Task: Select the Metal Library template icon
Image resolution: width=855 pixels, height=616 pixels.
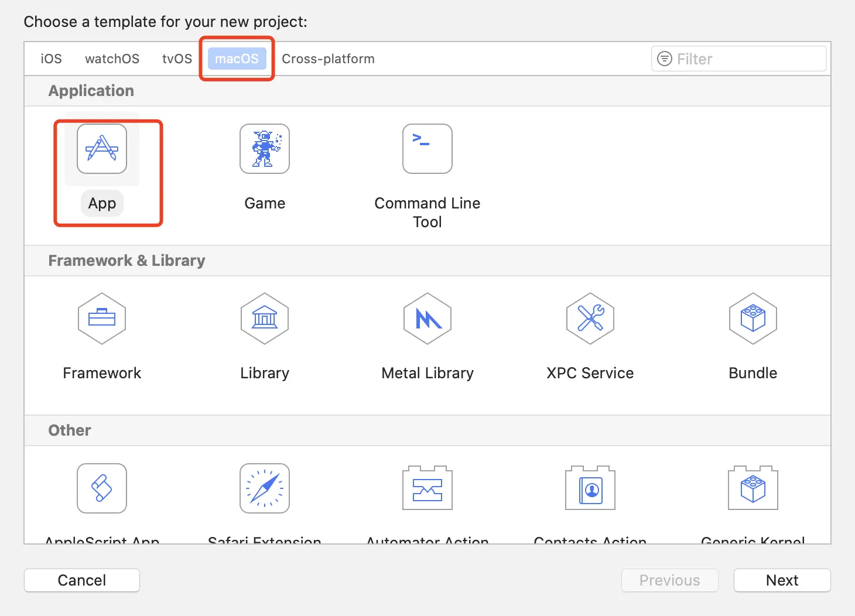Action: coord(427,319)
